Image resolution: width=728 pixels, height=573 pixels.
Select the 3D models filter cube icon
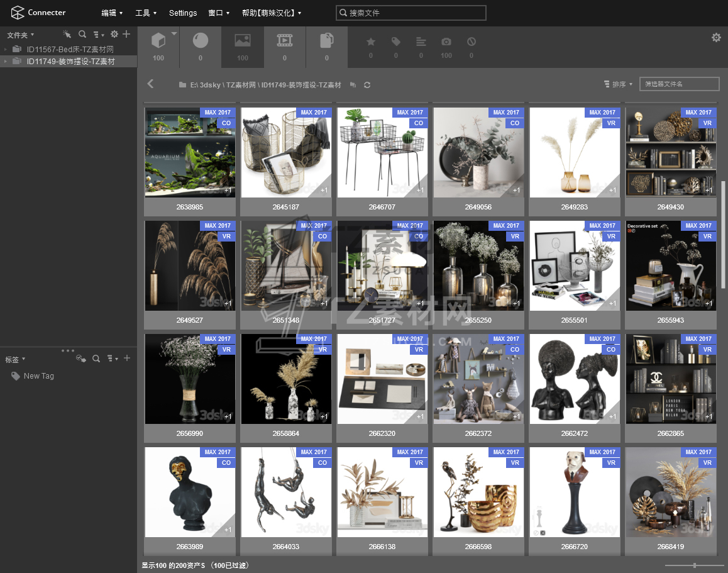[158, 42]
